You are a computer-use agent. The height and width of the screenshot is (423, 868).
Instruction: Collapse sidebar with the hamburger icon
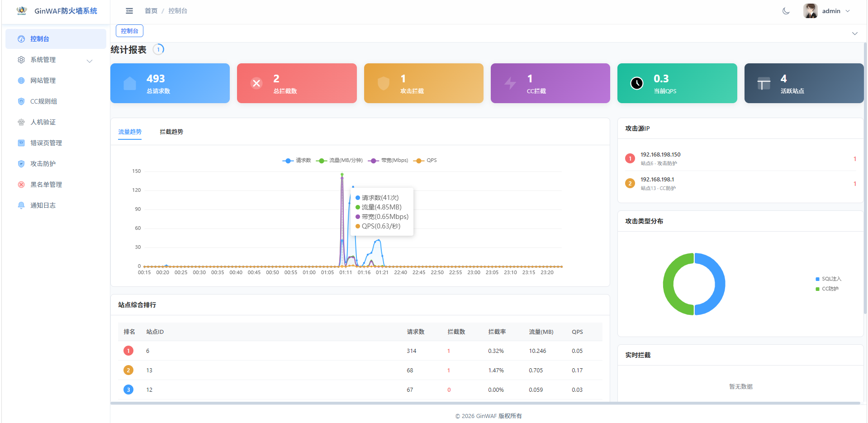(129, 11)
